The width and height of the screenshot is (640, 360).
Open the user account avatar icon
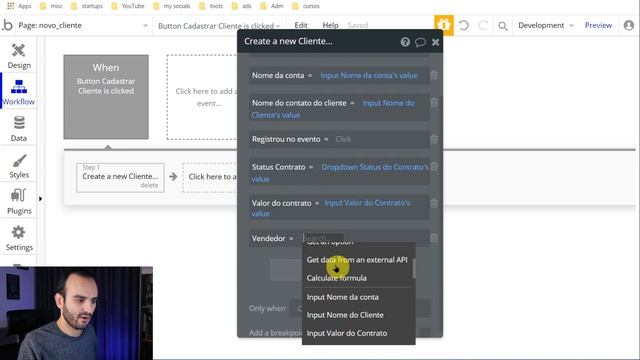click(x=629, y=25)
